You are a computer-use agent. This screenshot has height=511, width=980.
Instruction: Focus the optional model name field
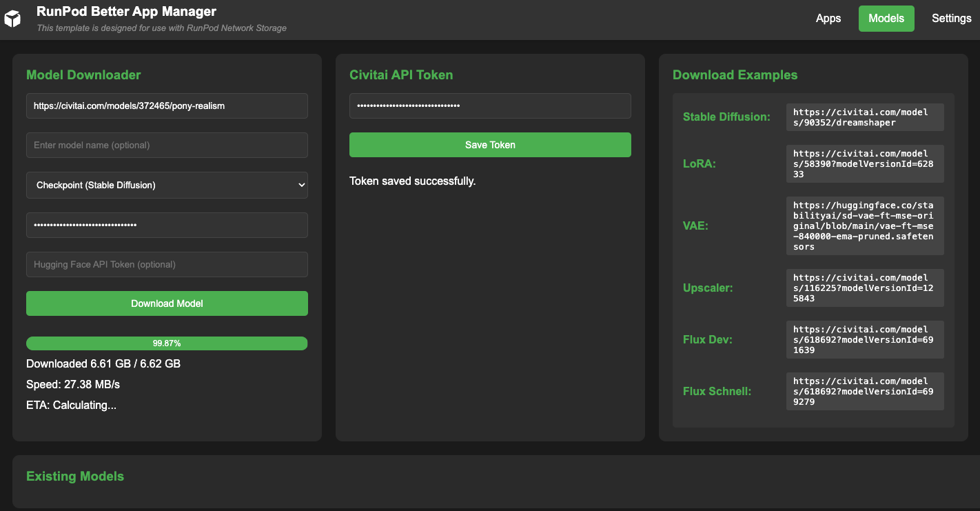click(x=167, y=146)
